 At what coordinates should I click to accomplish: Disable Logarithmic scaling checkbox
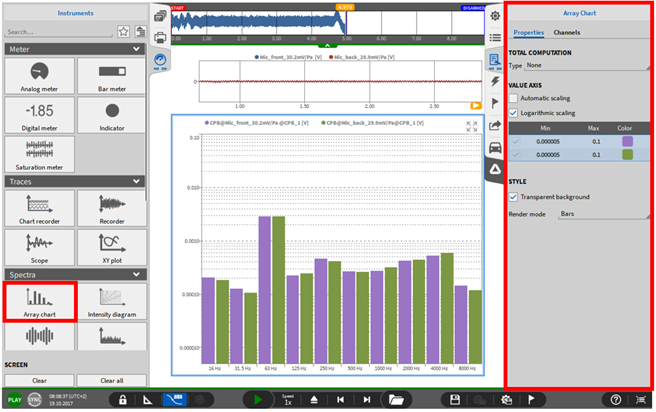coord(514,113)
